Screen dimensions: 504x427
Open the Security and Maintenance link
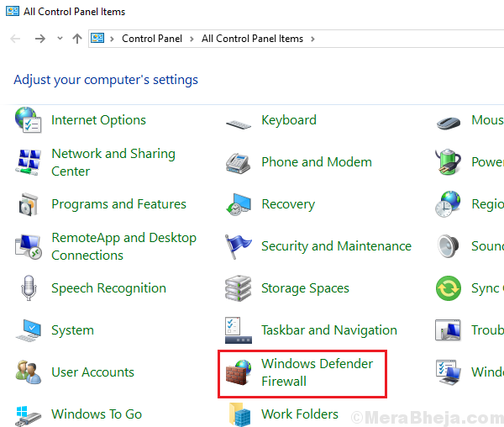tap(337, 246)
